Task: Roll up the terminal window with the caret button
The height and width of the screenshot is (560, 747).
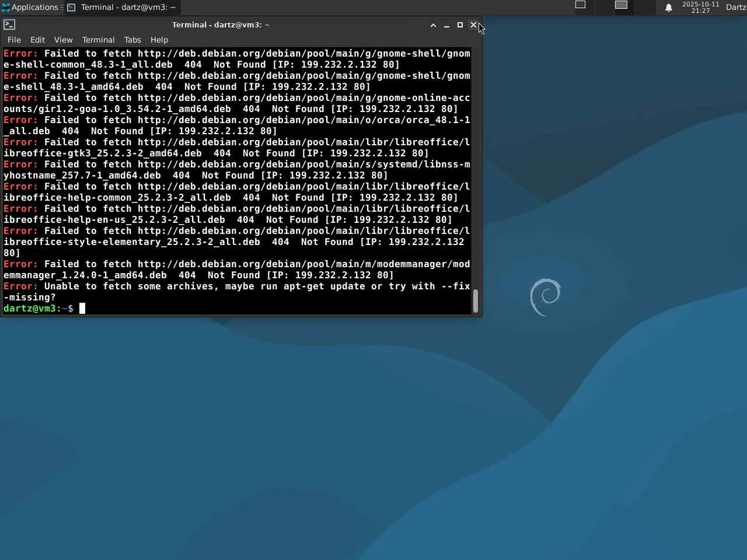Action: click(433, 25)
